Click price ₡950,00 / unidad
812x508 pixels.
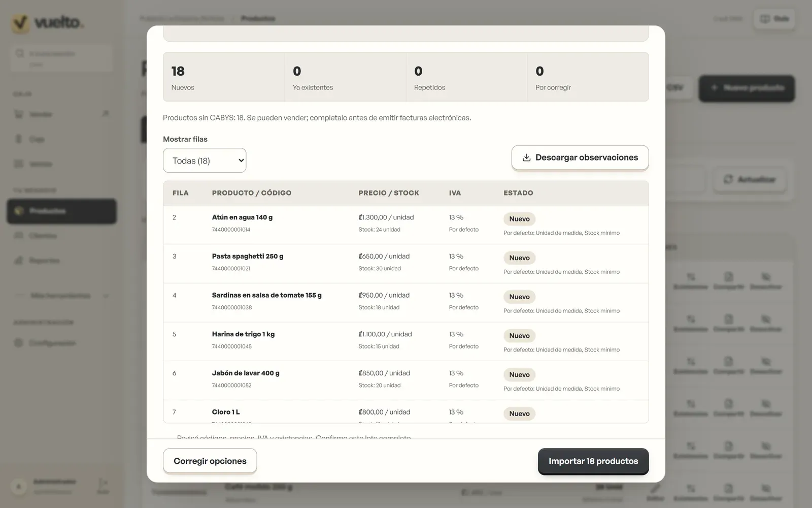(384, 295)
